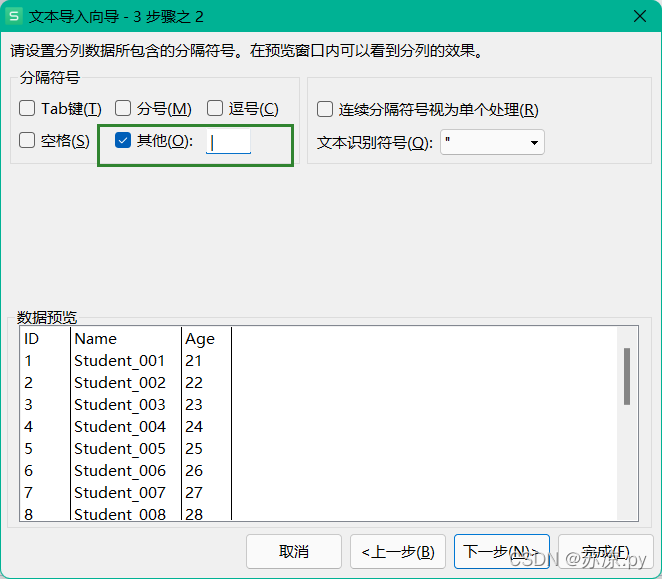The height and width of the screenshot is (579, 662).
Task: Toggle 连续分隔符号视为单个处理(R) checkbox
Action: 325,109
